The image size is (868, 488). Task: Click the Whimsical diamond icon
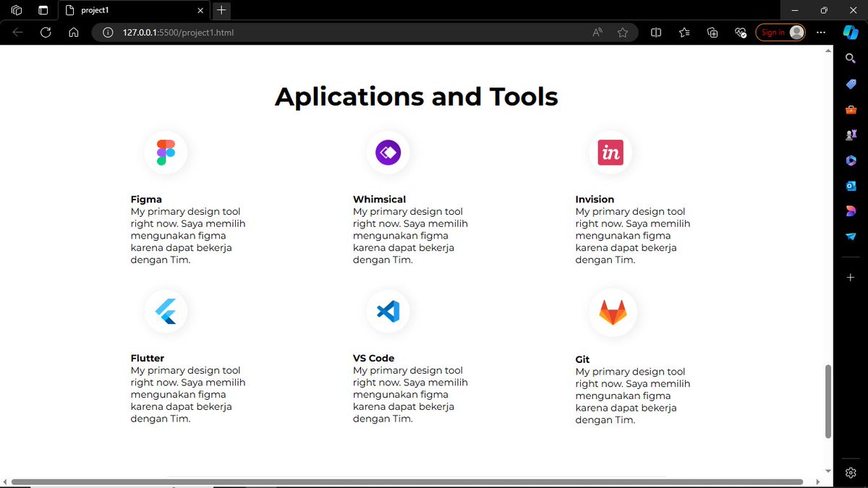[388, 152]
